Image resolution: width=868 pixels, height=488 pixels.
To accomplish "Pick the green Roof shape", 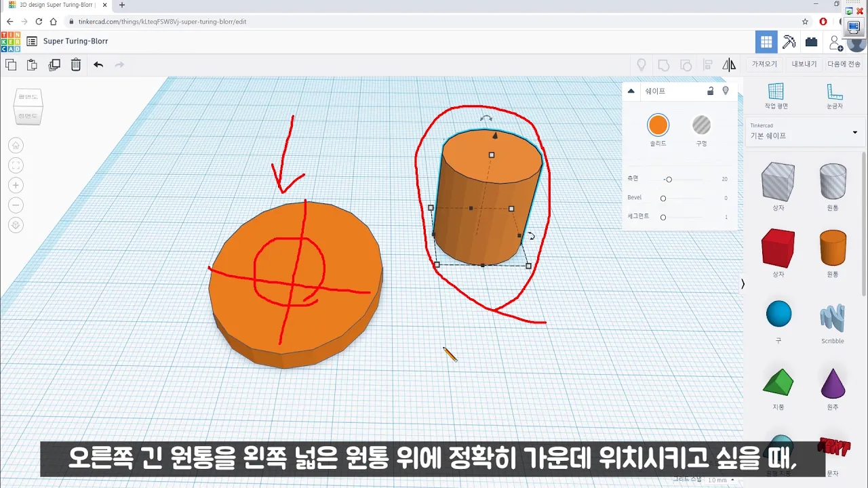I will [778, 383].
